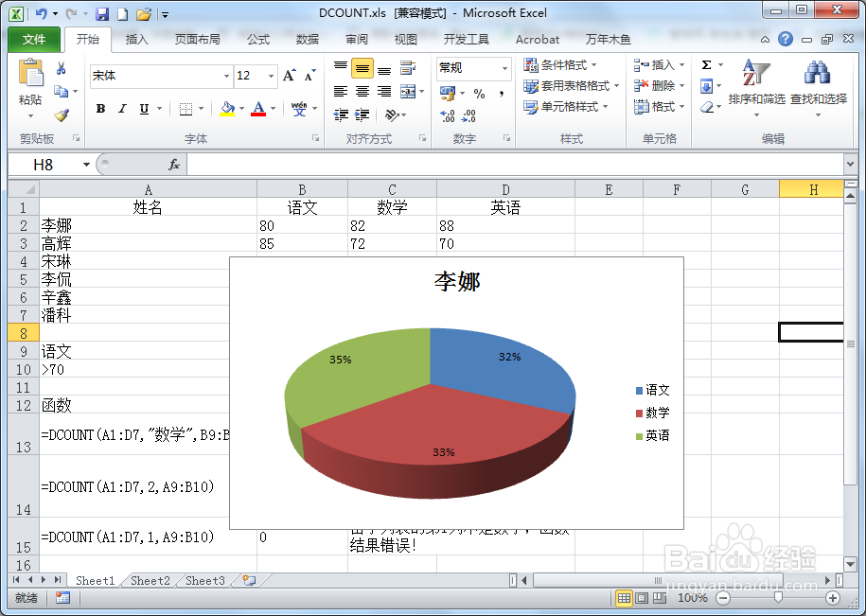
Task: Toggle align text right
Action: coord(384,91)
